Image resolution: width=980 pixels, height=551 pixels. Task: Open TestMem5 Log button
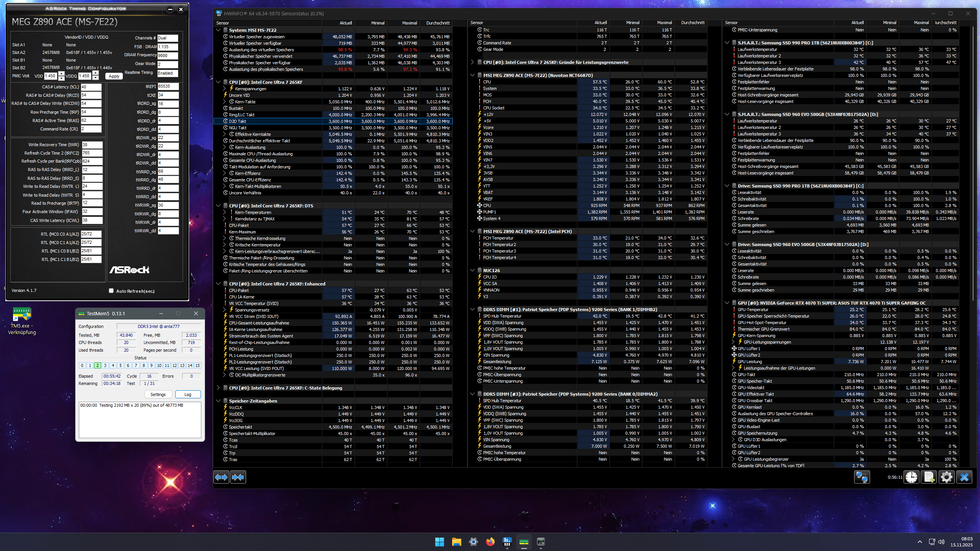point(188,395)
